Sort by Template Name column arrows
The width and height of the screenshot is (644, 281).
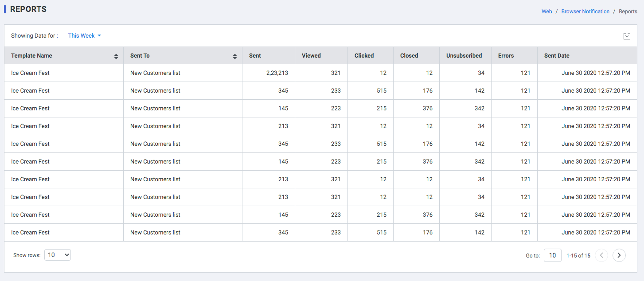[x=116, y=56]
